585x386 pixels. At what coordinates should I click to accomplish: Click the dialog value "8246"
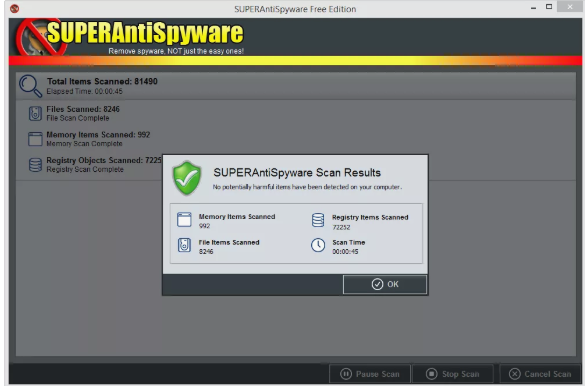pos(206,252)
